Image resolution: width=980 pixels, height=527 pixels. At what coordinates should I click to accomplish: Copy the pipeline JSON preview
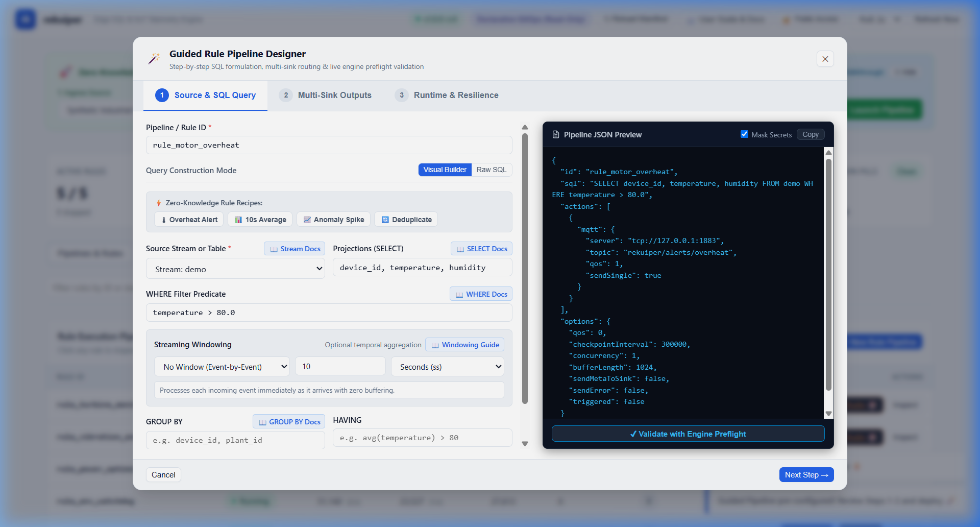click(x=811, y=135)
